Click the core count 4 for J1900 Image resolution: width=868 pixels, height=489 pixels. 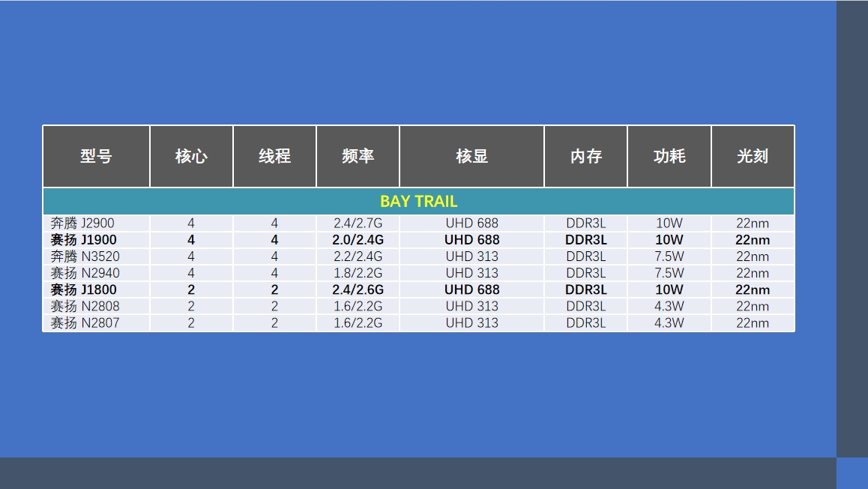coord(191,240)
